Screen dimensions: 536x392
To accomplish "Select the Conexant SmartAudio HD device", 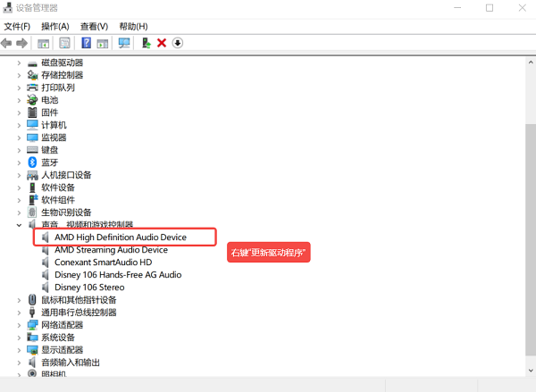I will 103,263.
